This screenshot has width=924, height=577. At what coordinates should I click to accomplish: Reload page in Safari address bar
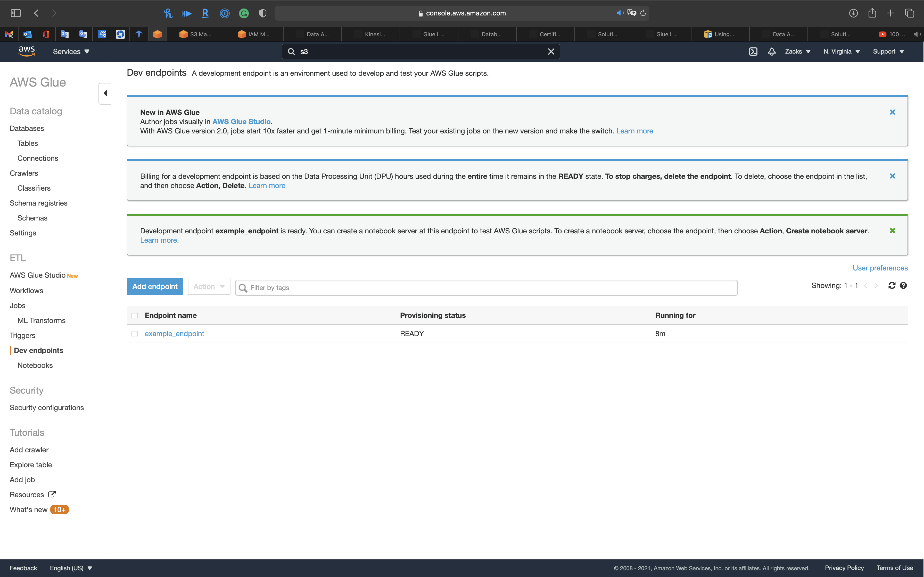point(643,13)
